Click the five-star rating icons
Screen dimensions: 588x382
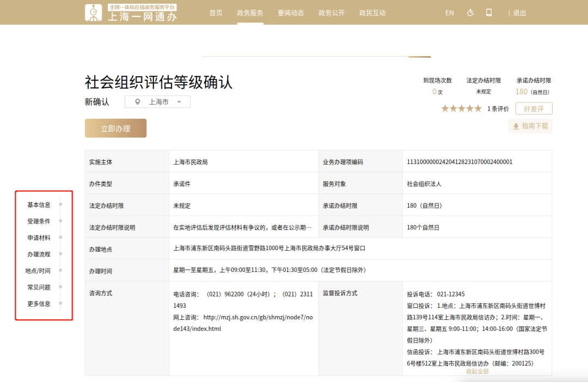pyautogui.click(x=461, y=108)
